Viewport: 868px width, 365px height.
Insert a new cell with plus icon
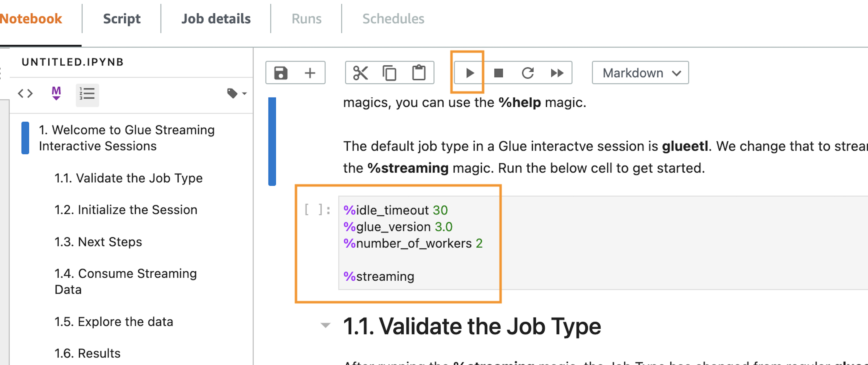[x=310, y=73]
